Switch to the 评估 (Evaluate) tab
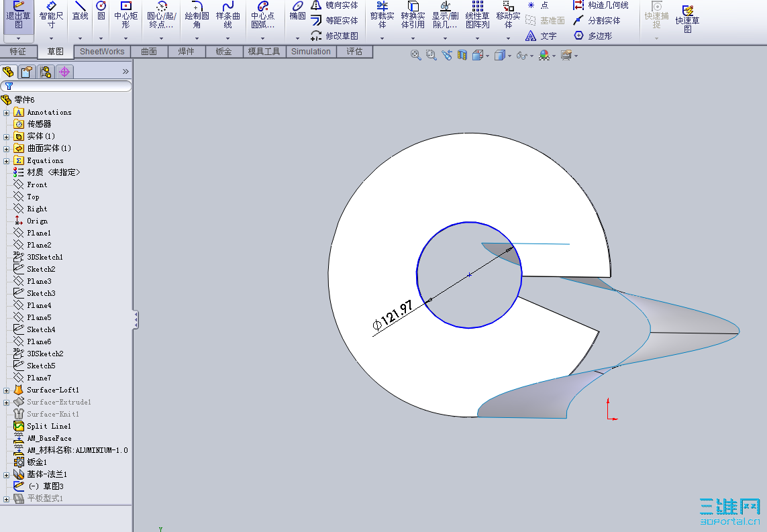The width and height of the screenshot is (767, 532). point(354,52)
